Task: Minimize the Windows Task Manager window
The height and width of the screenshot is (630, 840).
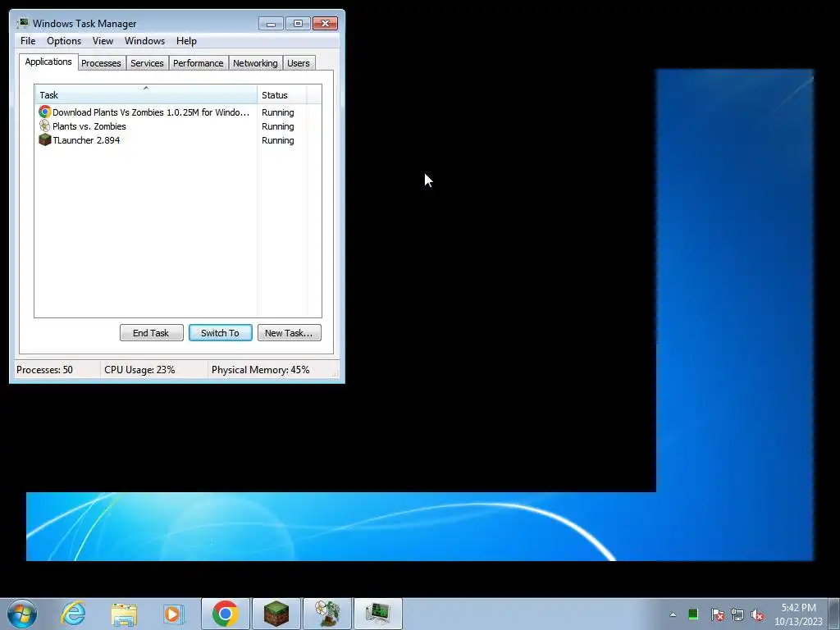Action: coord(271,24)
